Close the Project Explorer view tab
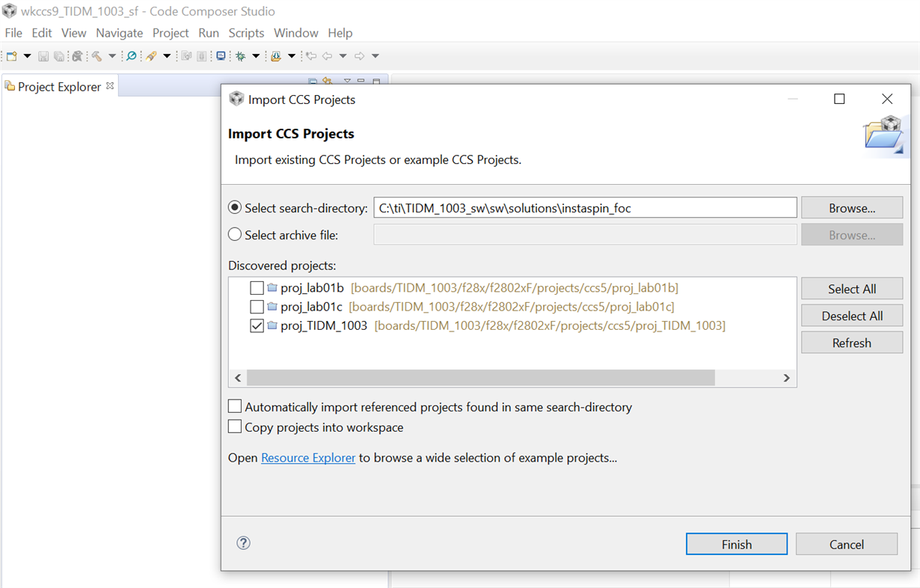The width and height of the screenshot is (920, 588). (x=110, y=85)
